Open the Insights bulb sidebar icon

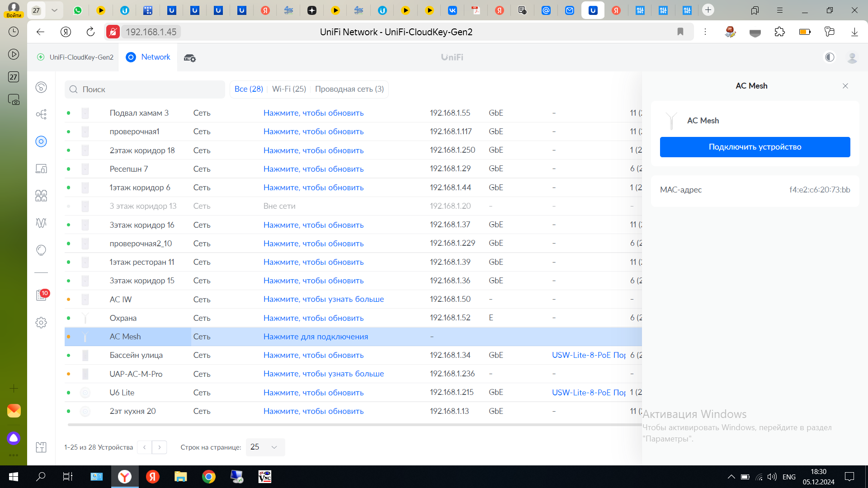click(x=41, y=250)
